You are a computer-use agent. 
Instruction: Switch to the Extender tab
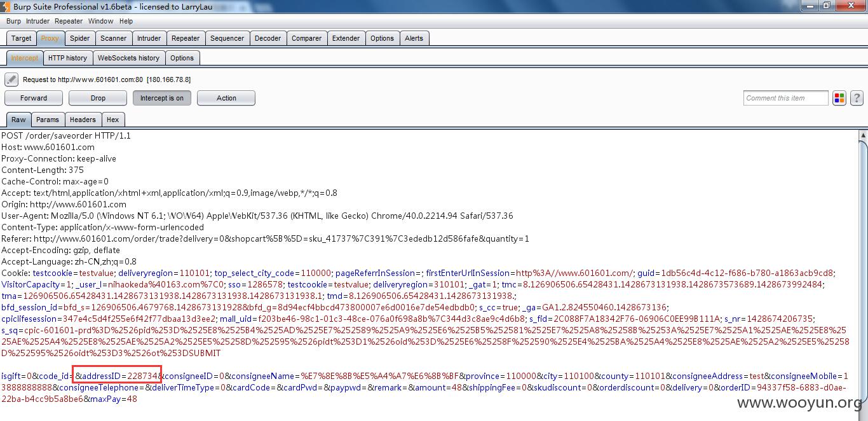coord(346,38)
